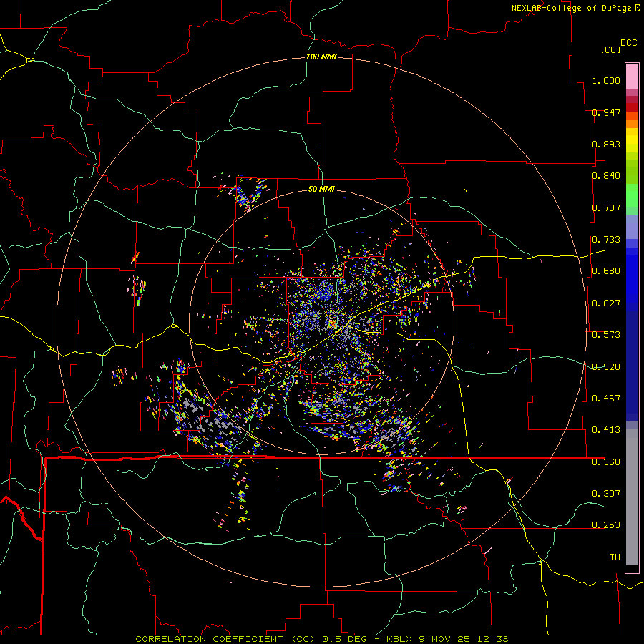Click the 0.307 legend value
This screenshot has height=644, width=644.
(x=606, y=494)
